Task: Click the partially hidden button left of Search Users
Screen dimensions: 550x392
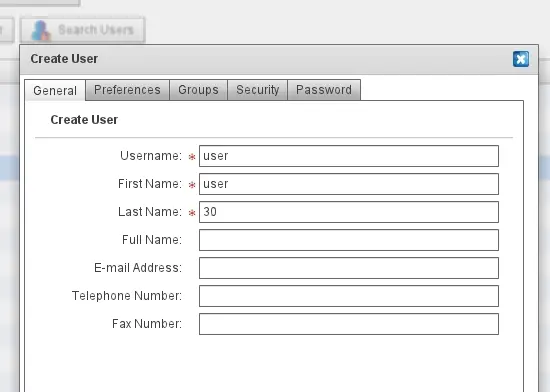Action: tap(6, 30)
